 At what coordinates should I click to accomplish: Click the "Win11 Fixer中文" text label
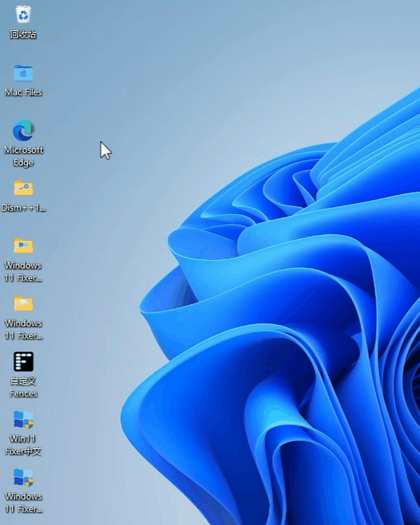click(x=24, y=445)
